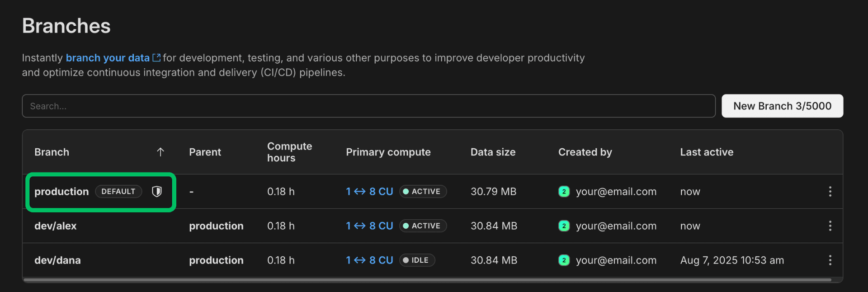Click the IDLE status badge for dev/dana

[x=417, y=260]
